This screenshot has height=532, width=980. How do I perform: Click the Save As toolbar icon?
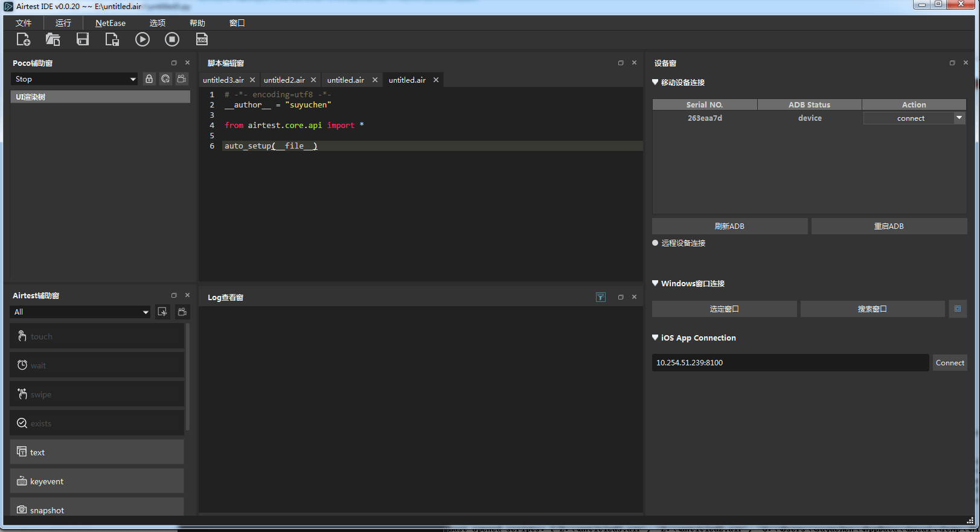coord(112,39)
